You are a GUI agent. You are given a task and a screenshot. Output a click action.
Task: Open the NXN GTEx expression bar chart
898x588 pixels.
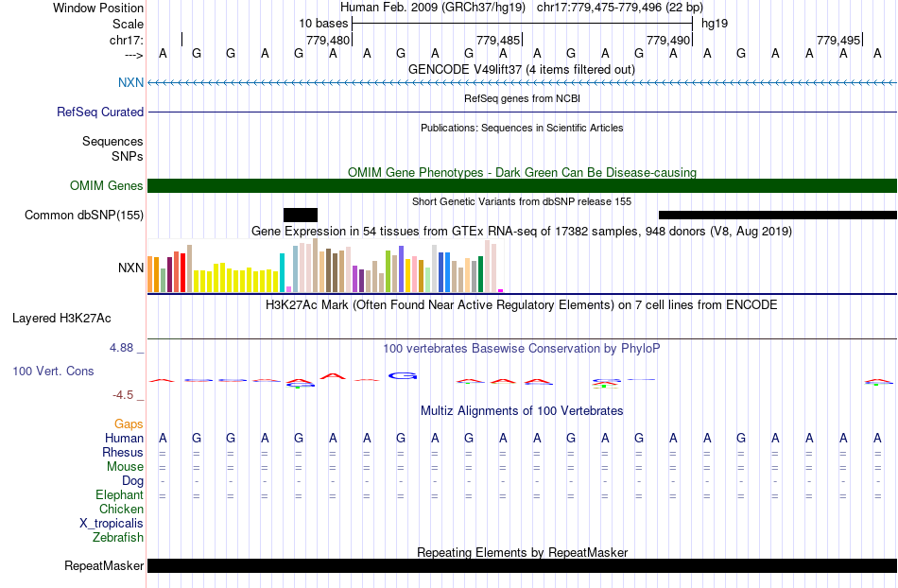[x=325, y=267]
